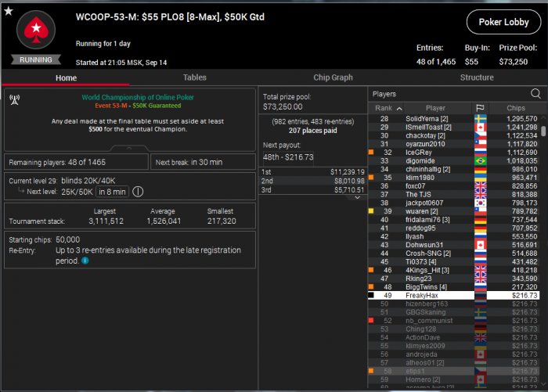Select eliminated player Ching128
The height and width of the screenshot is (392, 548).
tap(453, 329)
